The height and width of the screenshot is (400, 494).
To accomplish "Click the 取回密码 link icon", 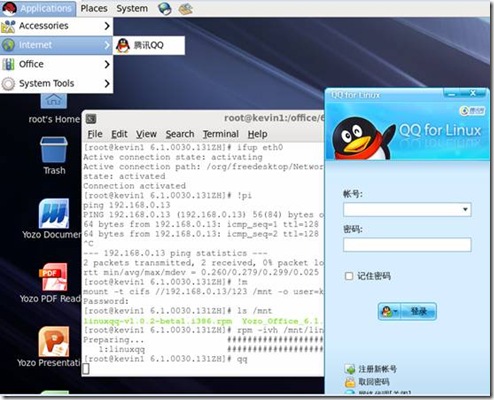I will [350, 382].
